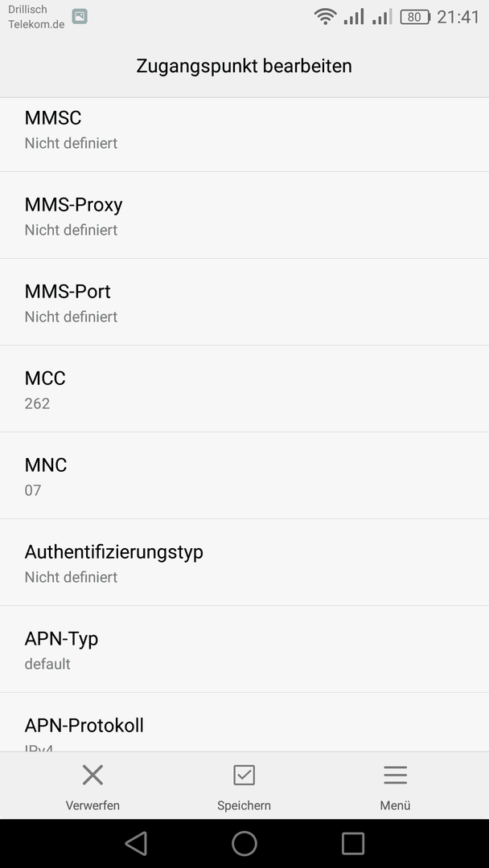Tap the Speichern checkmark icon
Viewport: 489px width, 868px height.
[244, 775]
